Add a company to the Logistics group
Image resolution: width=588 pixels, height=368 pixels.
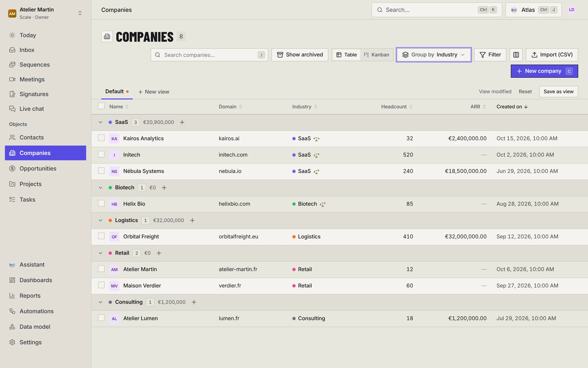[192, 220]
